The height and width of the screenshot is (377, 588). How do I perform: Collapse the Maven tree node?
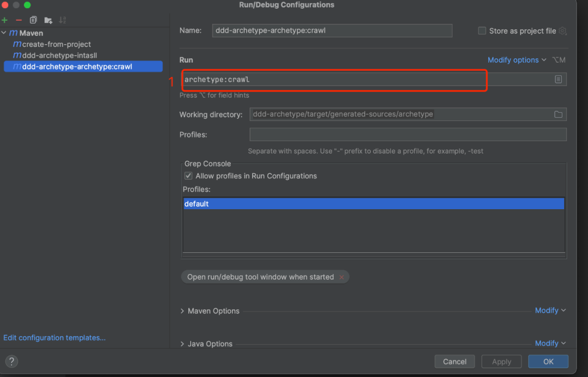coord(4,33)
